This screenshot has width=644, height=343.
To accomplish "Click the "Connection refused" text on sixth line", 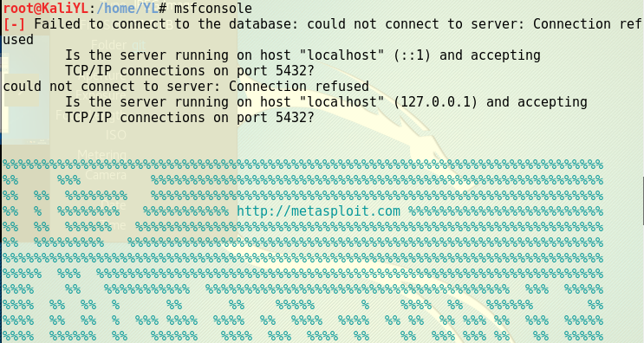I will (299, 87).
